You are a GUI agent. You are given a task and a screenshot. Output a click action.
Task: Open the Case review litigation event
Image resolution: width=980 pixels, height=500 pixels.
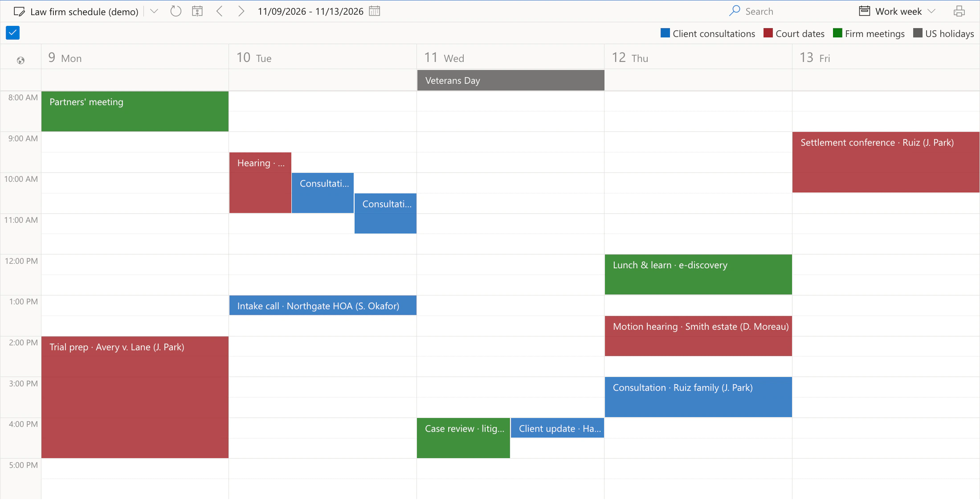463,438
